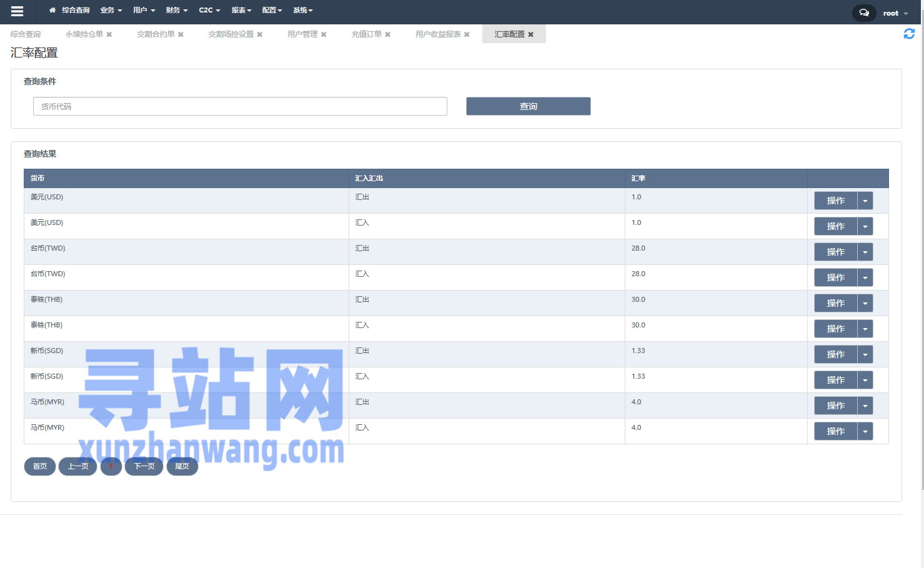
Task: Click 操作 for 马币(MYR) 汇出 row
Action: tap(836, 406)
